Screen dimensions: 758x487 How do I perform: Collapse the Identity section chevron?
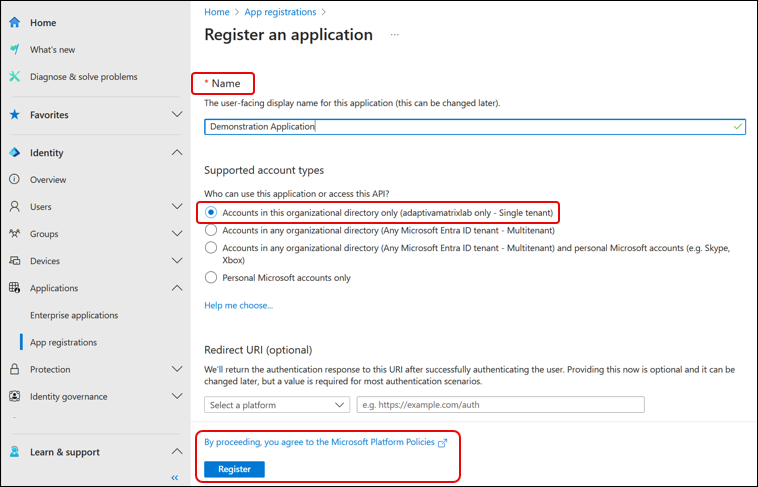point(177,152)
